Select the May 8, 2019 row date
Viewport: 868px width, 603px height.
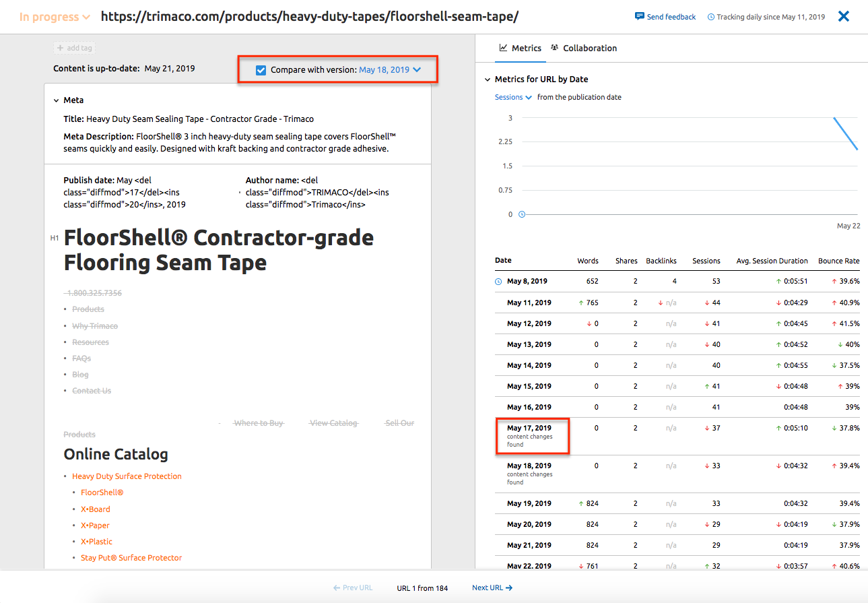click(527, 281)
